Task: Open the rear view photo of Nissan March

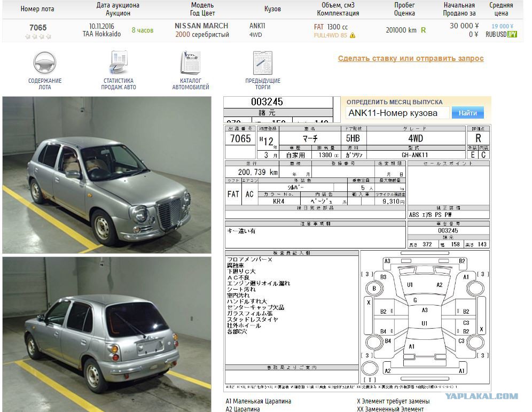Action: [x=106, y=335]
